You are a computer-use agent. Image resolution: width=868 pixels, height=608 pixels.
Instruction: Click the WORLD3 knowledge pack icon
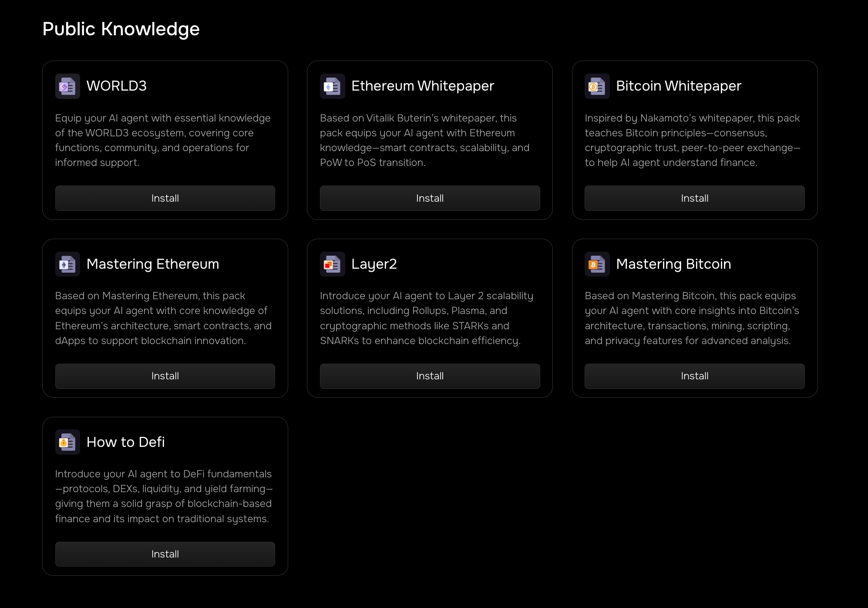[x=67, y=86]
